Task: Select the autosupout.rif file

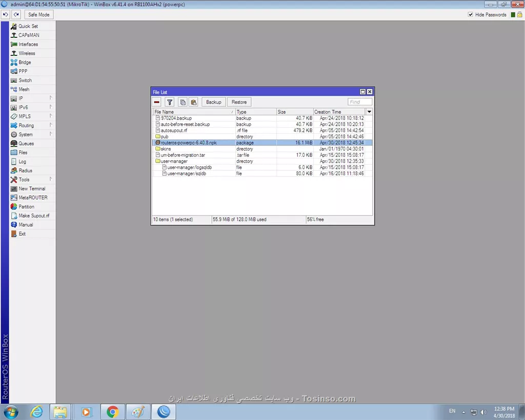Action: point(262,130)
